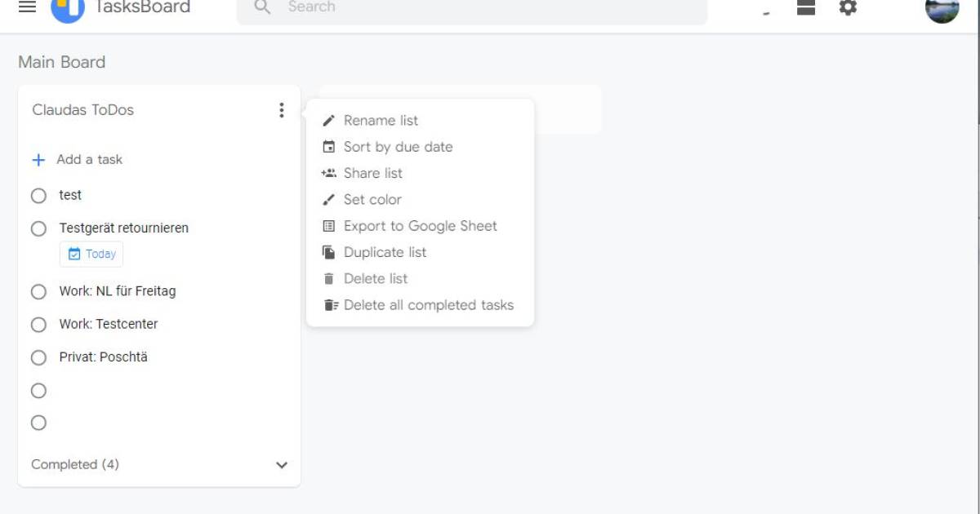This screenshot has height=514, width=980.
Task: Click the TasksBoard logo
Action: pos(68,8)
